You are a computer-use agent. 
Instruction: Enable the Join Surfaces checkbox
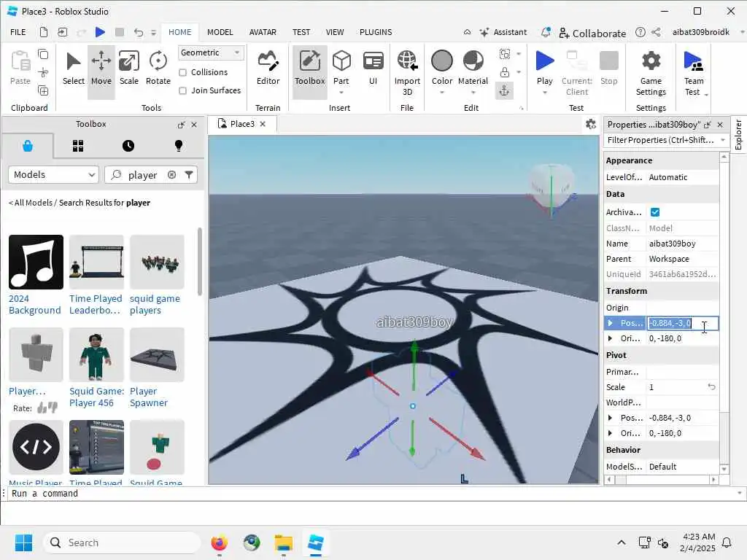coord(182,90)
